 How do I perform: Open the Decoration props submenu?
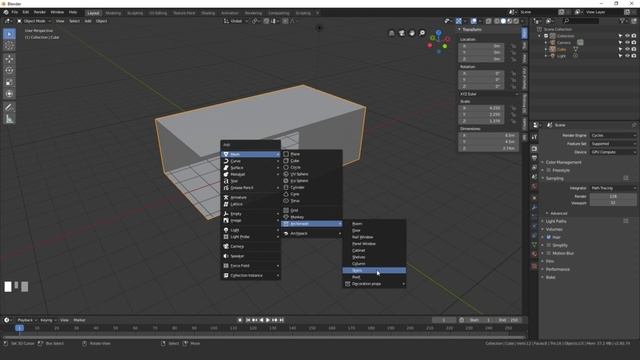click(x=374, y=284)
